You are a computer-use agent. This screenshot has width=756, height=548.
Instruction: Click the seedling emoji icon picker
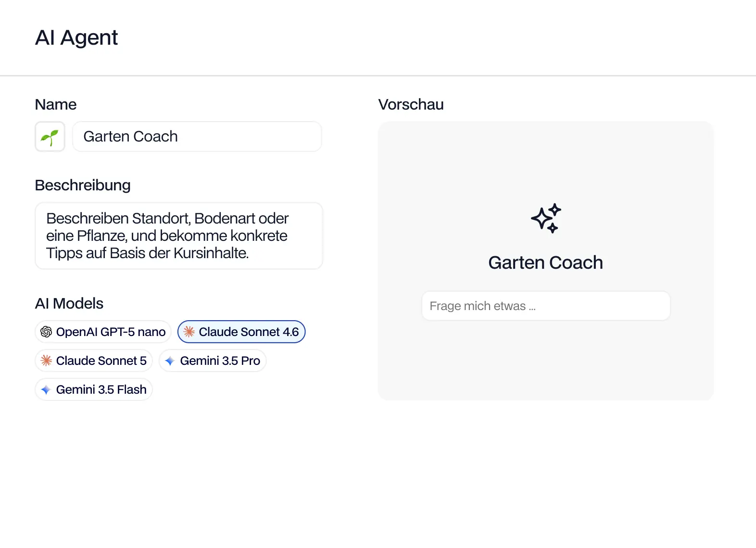click(50, 137)
